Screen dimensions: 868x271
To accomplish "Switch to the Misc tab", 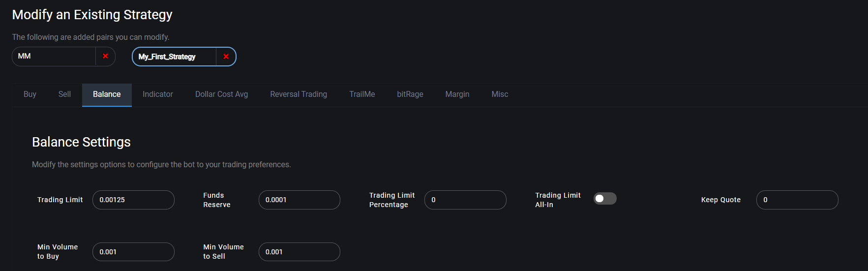I will pos(500,94).
